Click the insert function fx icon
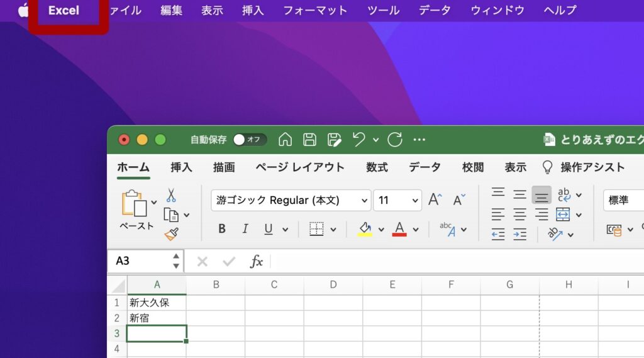 pos(257,261)
